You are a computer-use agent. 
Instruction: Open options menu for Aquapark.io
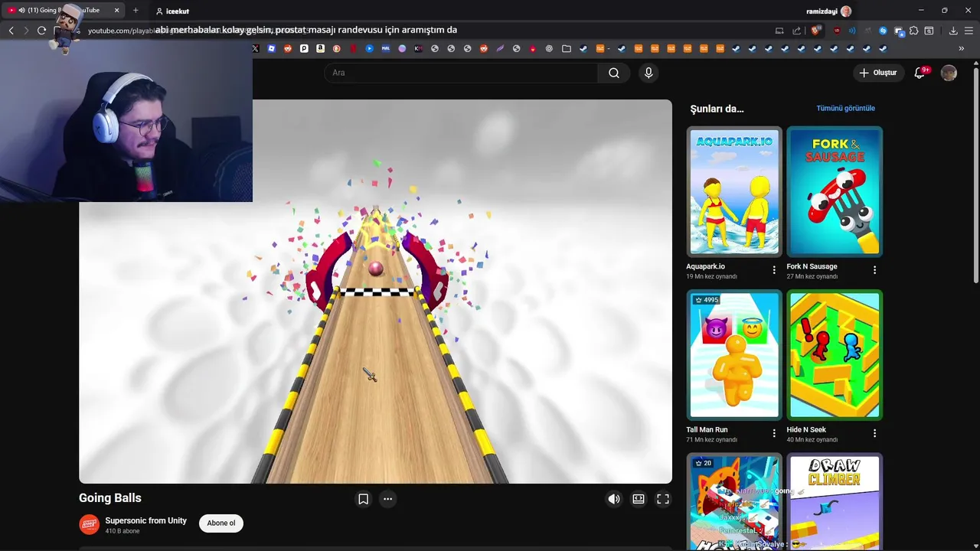pos(774,270)
